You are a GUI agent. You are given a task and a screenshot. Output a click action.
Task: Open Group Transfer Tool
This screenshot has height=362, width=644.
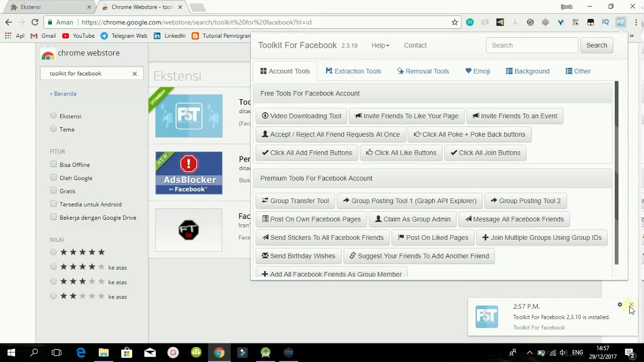295,201
